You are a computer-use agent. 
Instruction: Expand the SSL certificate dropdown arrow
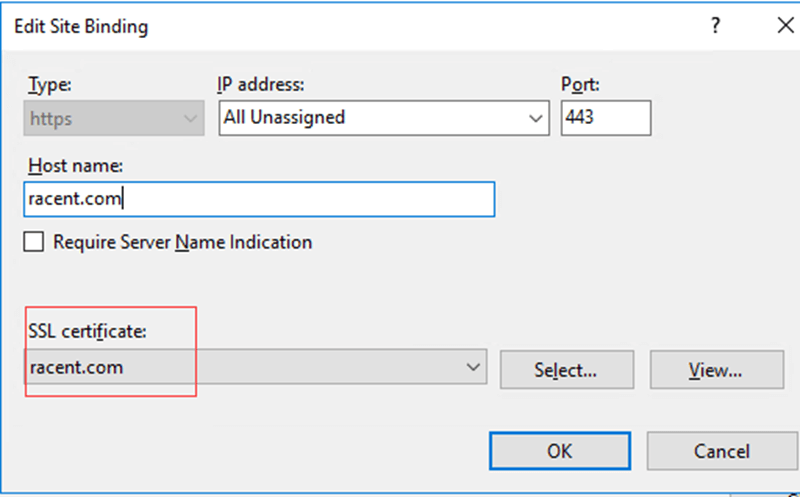(474, 368)
